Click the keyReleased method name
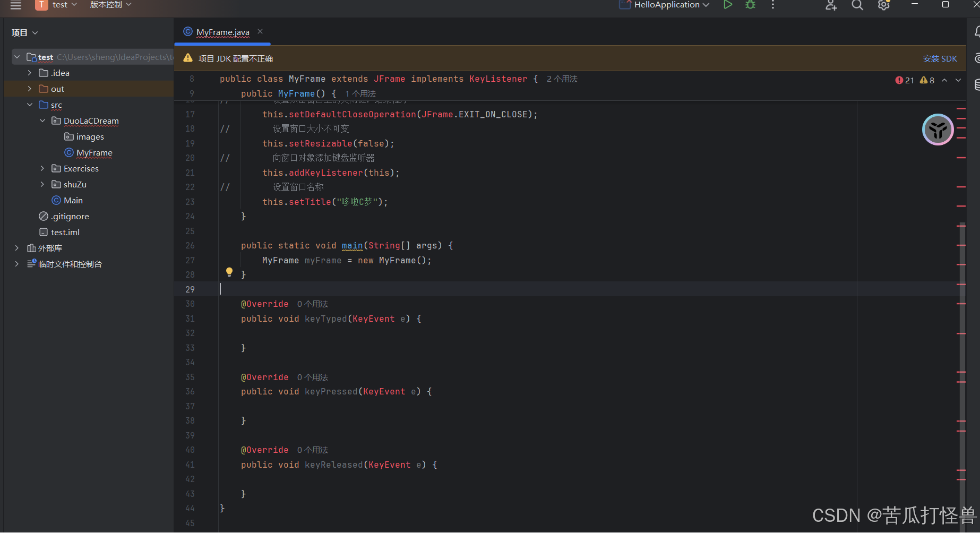The height and width of the screenshot is (533, 980). click(x=334, y=465)
